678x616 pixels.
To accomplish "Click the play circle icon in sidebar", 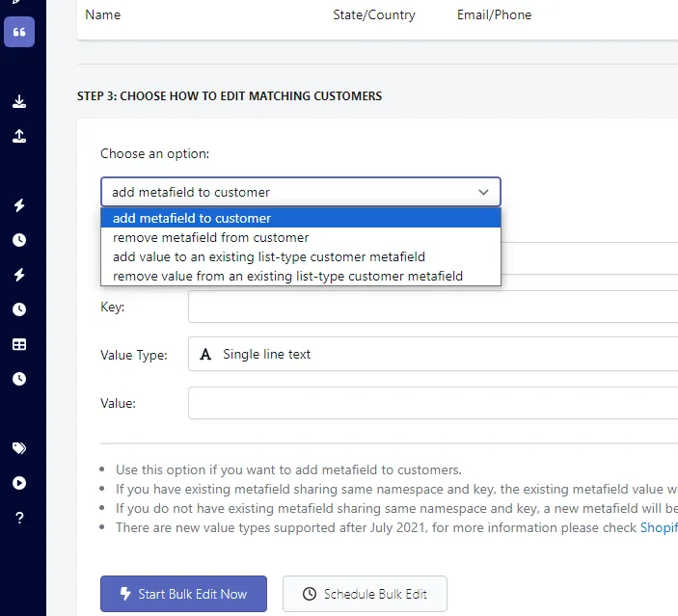I will coord(19,482).
